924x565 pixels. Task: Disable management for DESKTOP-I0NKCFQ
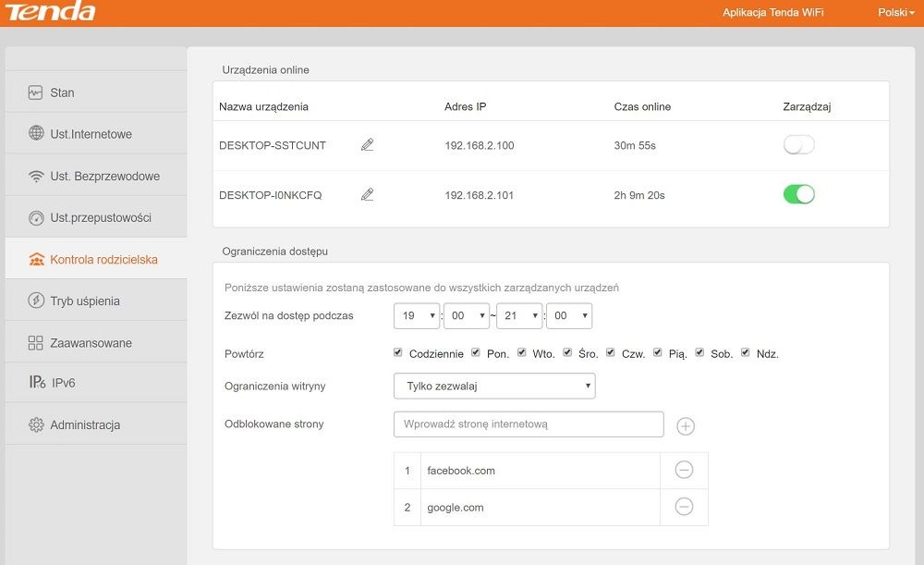point(798,194)
